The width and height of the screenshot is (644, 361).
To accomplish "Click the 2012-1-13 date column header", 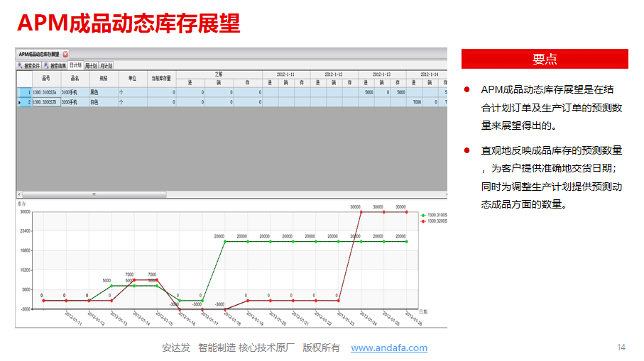I will pos(382,74).
